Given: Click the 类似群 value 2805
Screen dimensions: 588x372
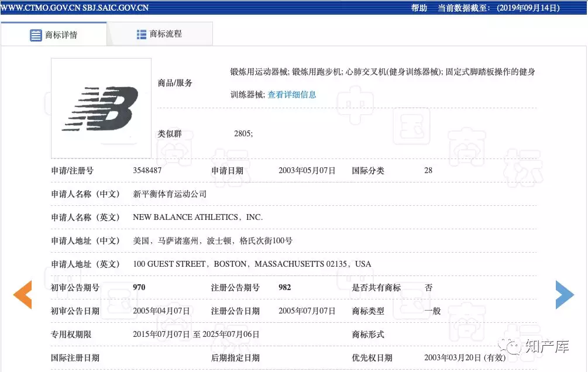Looking at the screenshot, I should (x=243, y=134).
